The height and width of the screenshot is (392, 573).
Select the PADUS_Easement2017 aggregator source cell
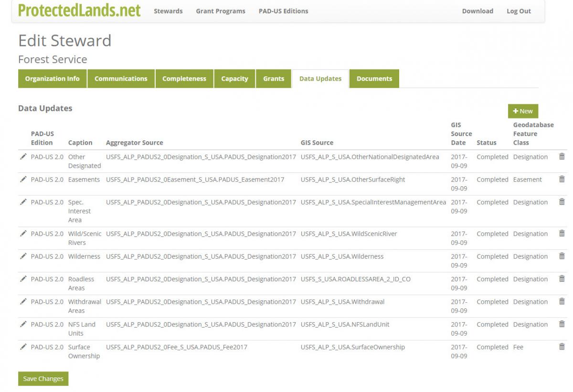[x=195, y=180]
